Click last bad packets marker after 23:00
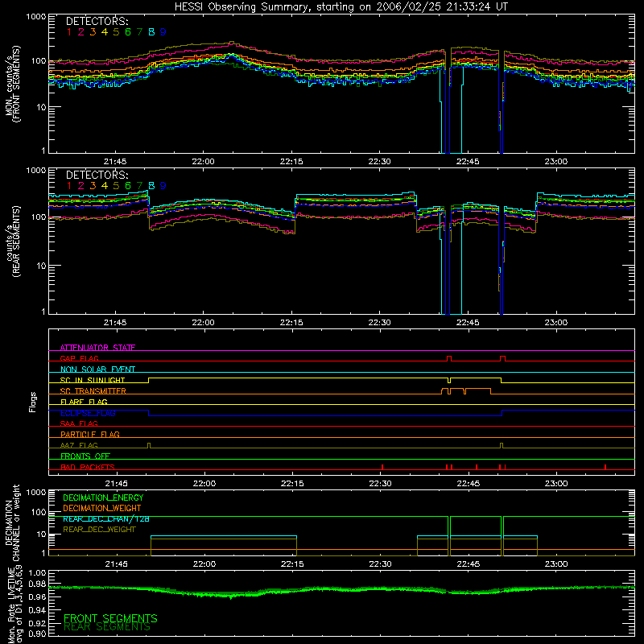This screenshot has width=644, height=644. [x=605, y=467]
